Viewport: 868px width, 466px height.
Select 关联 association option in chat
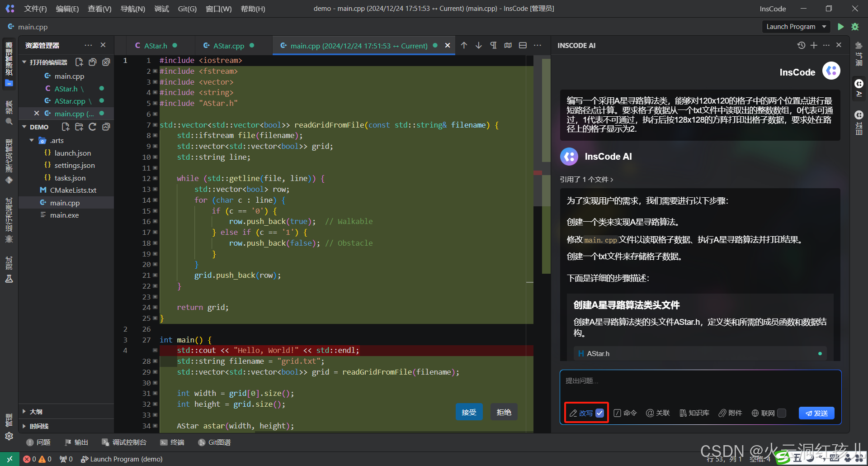pyautogui.click(x=658, y=413)
